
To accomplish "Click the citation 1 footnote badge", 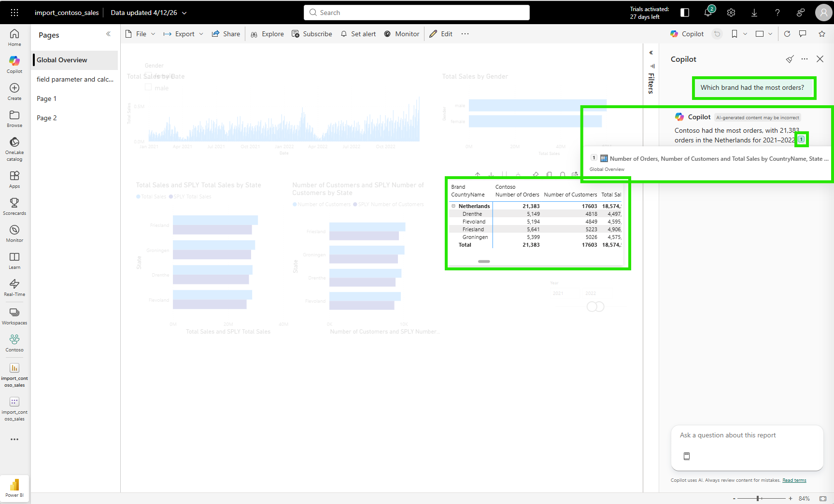I will tap(801, 140).
